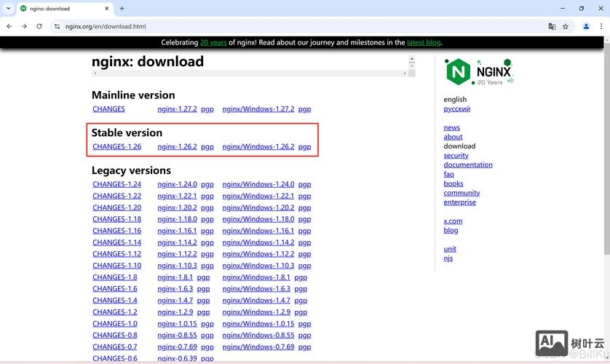Download nginx-1.26.2 stable source
Image resolution: width=610 pixels, height=364 pixels.
click(x=177, y=147)
